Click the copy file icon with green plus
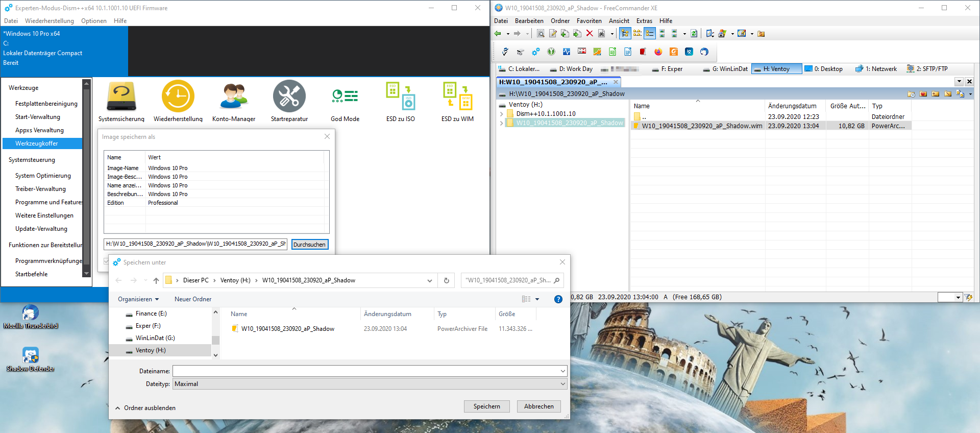The width and height of the screenshot is (980, 433). [565, 34]
